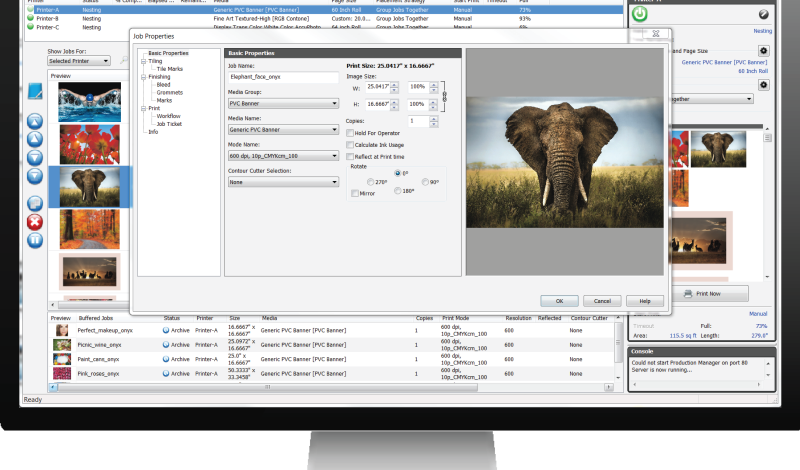Enable the Mirror checkbox
This screenshot has height=470, width=800.
pos(355,193)
